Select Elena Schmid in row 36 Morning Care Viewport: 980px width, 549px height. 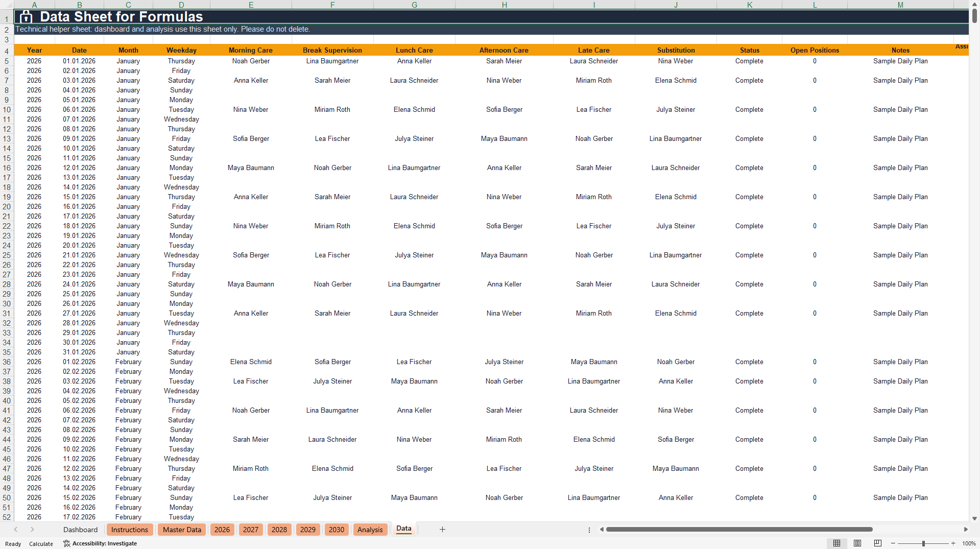(251, 362)
